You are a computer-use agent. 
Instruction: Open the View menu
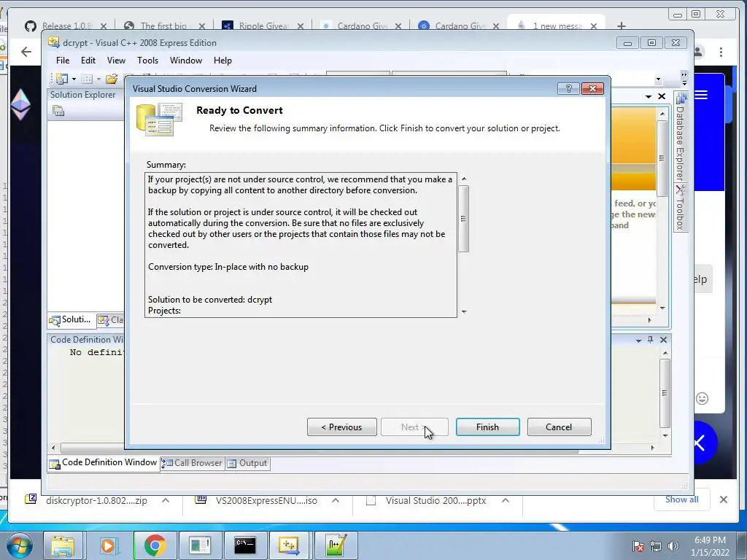[116, 61]
